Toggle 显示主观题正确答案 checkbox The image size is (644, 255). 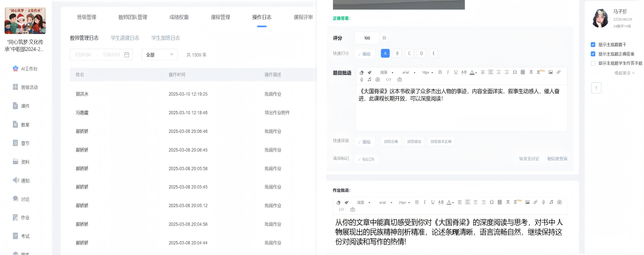[x=593, y=54]
